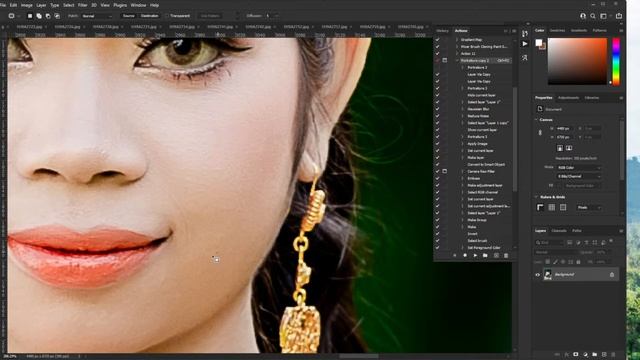Select landscape canvas orientation icon
Viewport: 640px width, 360px height.
coord(569,148)
